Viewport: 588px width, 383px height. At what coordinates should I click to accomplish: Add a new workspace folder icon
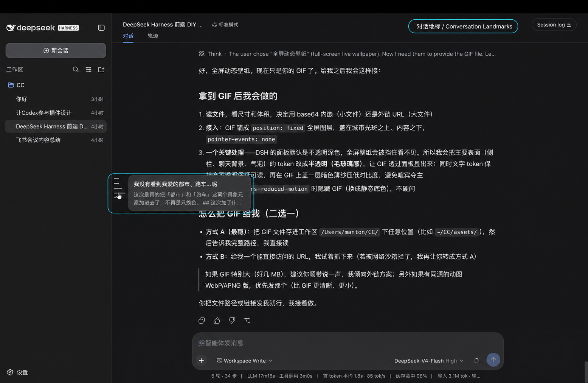click(101, 69)
